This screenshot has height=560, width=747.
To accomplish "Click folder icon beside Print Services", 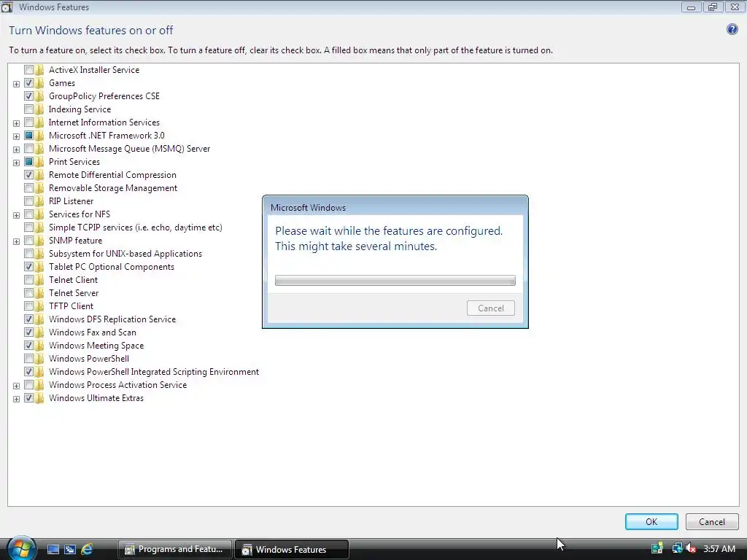I will click(x=39, y=162).
